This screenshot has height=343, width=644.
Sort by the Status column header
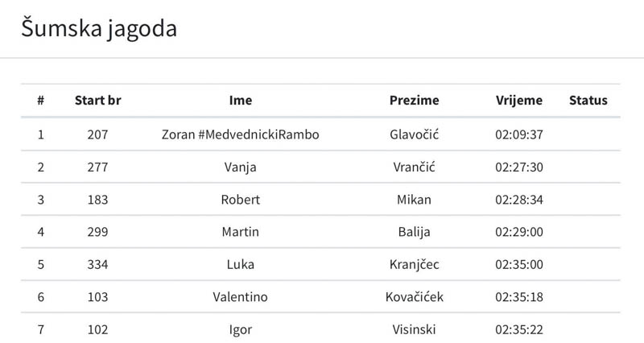588,101
